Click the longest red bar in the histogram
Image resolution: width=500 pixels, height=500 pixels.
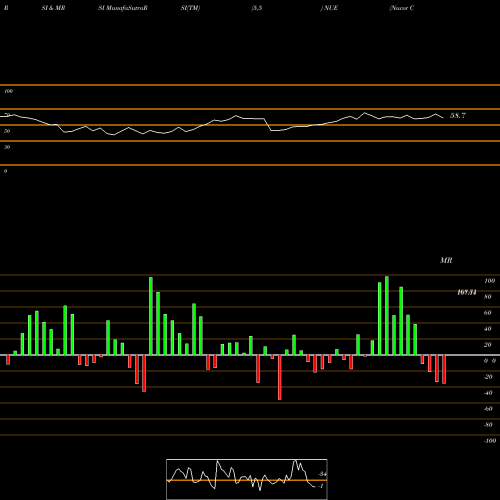click(x=279, y=377)
